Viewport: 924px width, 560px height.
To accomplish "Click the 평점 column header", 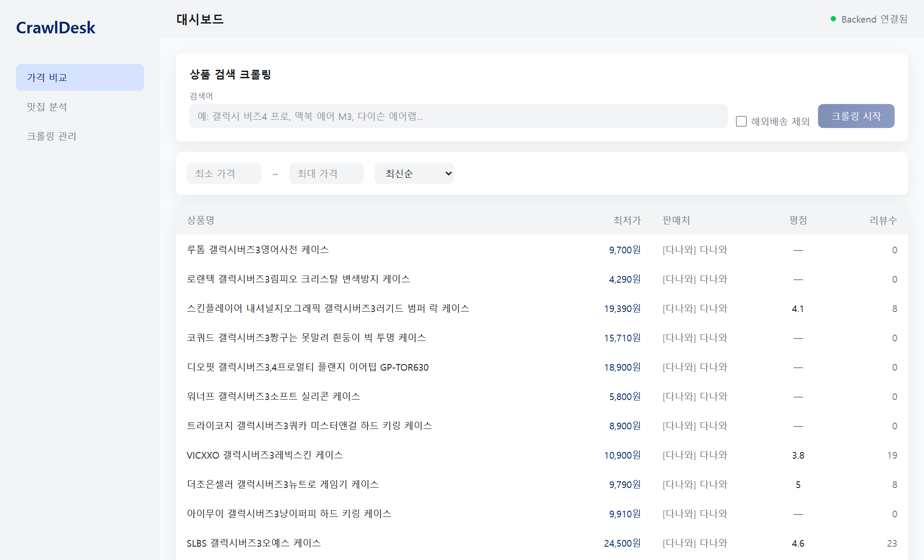I will [x=798, y=220].
